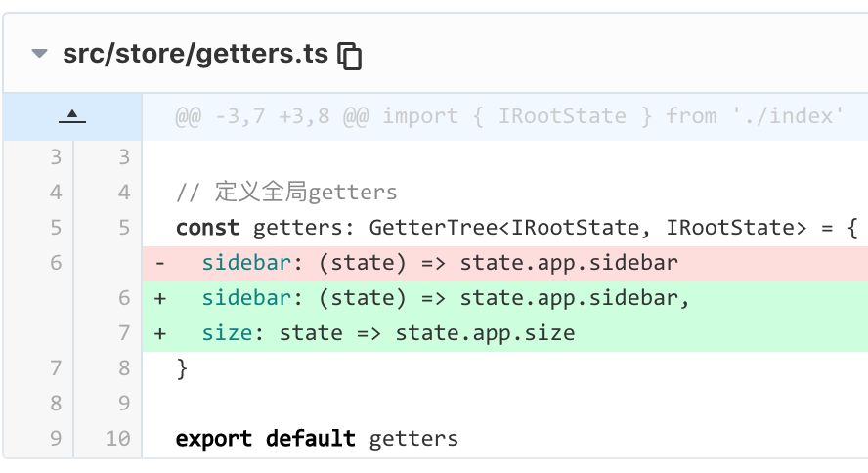Expand hidden lines above the diff
The width and height of the screenshot is (868, 473).
tap(72, 116)
